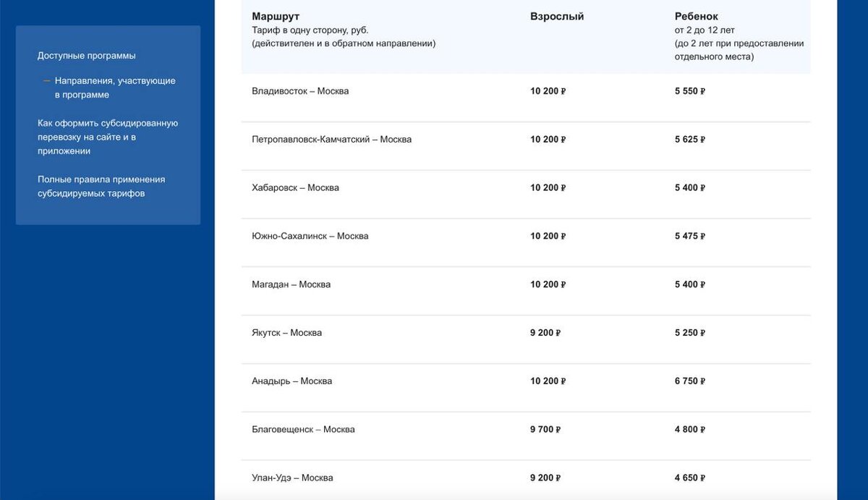
Task: View Полные правила применения субсидируемых тарифов
Action: [x=101, y=186]
